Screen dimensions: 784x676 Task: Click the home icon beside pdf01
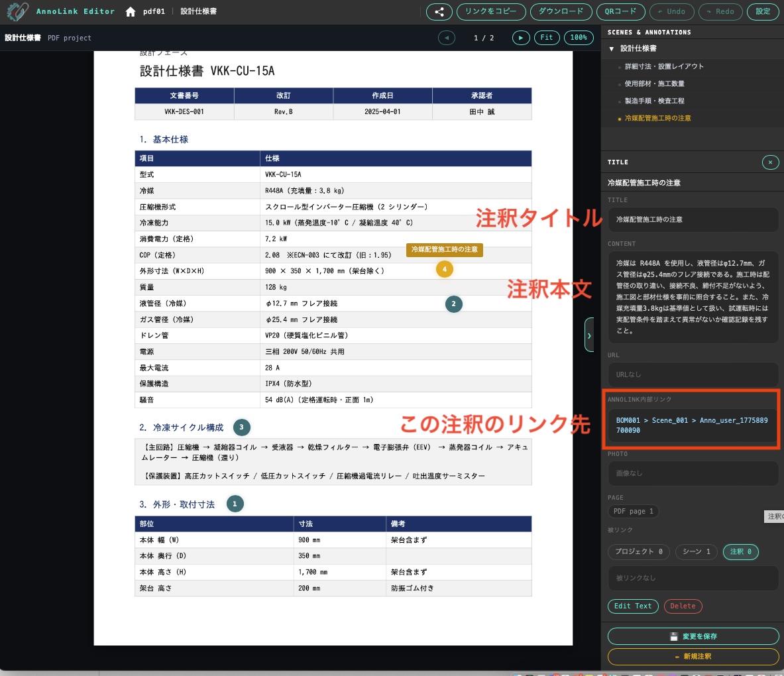click(x=129, y=11)
